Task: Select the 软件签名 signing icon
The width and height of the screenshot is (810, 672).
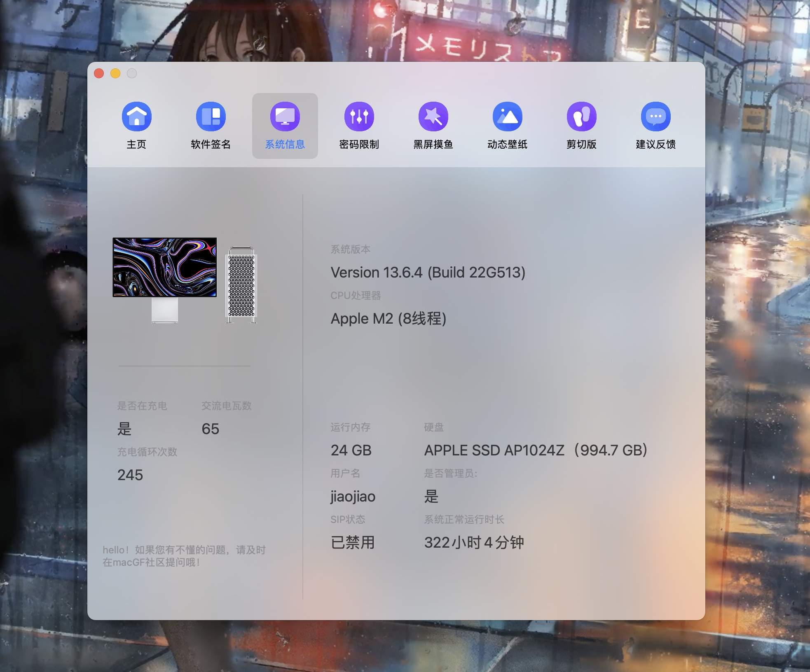Action: click(x=211, y=117)
